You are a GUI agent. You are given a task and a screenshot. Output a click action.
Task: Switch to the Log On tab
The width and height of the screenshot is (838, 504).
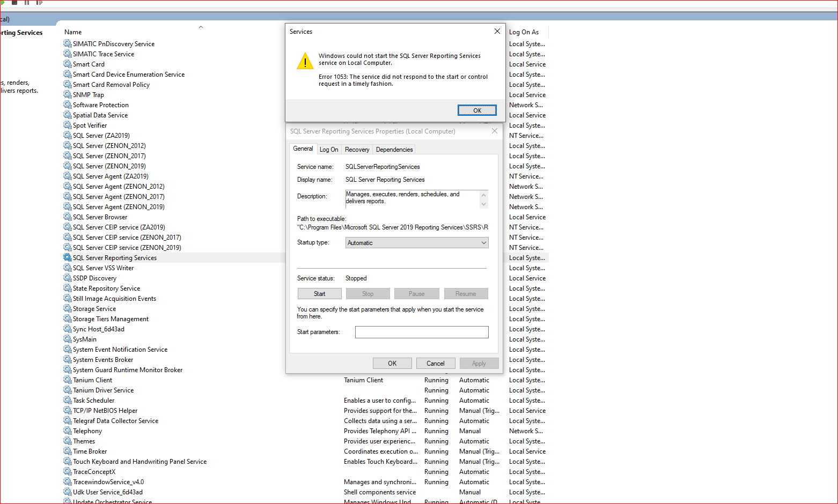pyautogui.click(x=329, y=150)
